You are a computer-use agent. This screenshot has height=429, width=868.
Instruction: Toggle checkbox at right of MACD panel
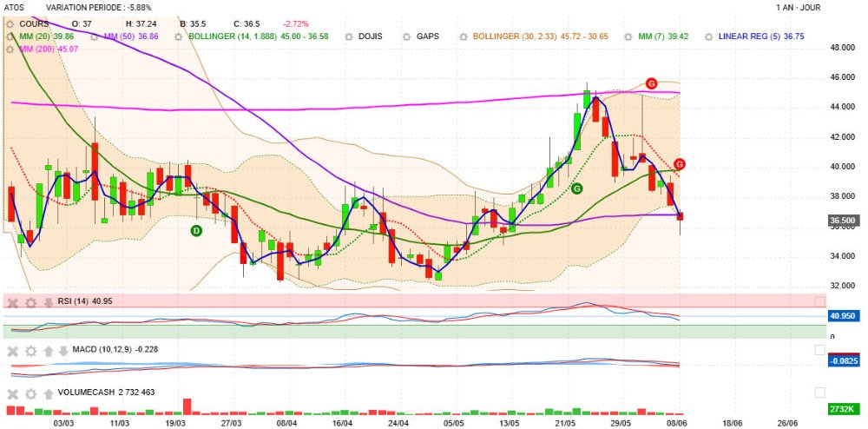tap(820, 350)
